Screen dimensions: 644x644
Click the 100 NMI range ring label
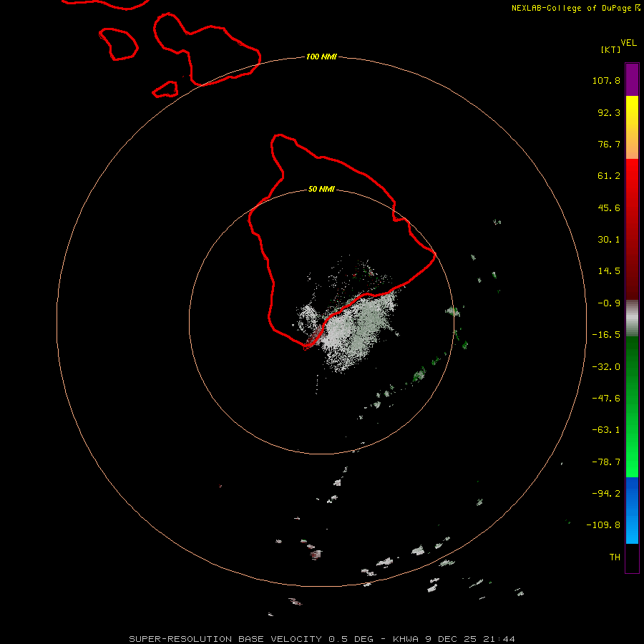tap(321, 57)
